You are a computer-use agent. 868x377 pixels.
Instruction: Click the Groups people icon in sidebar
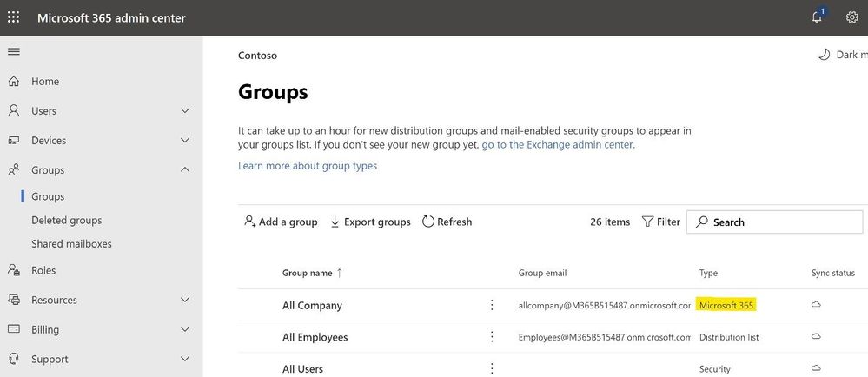click(14, 170)
